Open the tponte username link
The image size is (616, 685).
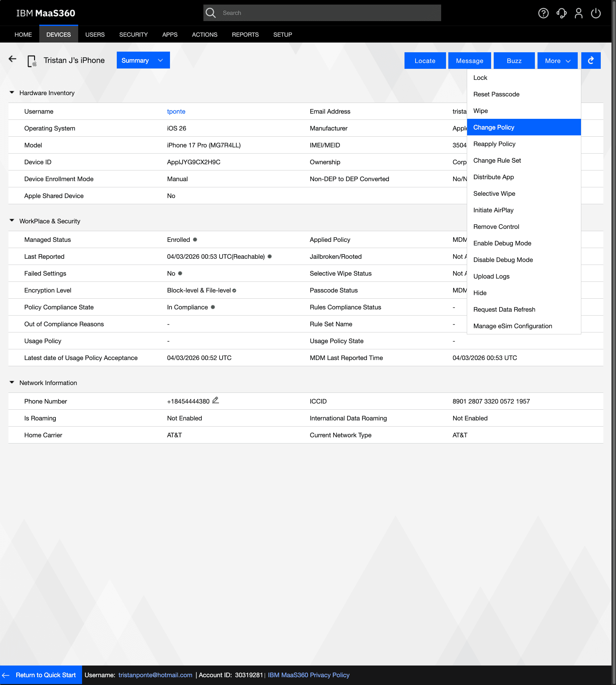[176, 111]
